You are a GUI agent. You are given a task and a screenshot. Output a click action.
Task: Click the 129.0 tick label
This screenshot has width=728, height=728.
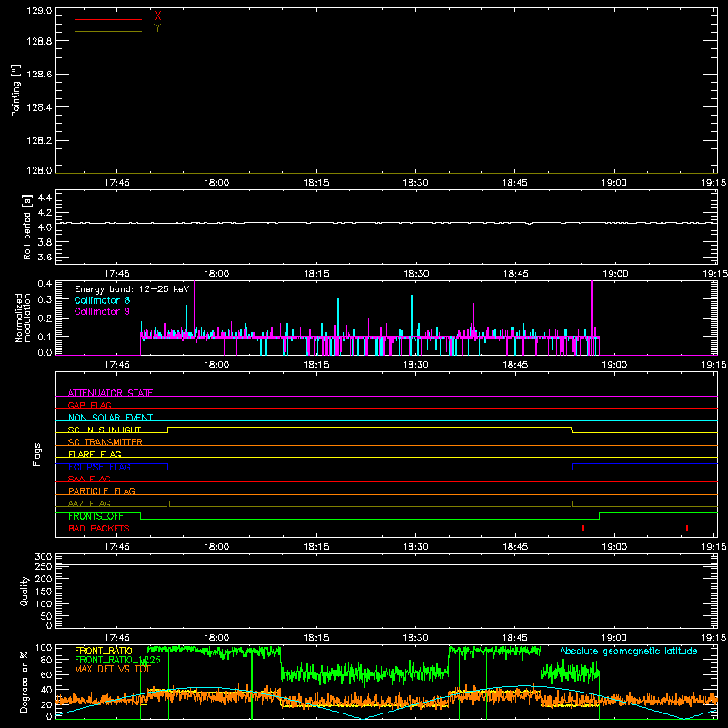pyautogui.click(x=39, y=11)
